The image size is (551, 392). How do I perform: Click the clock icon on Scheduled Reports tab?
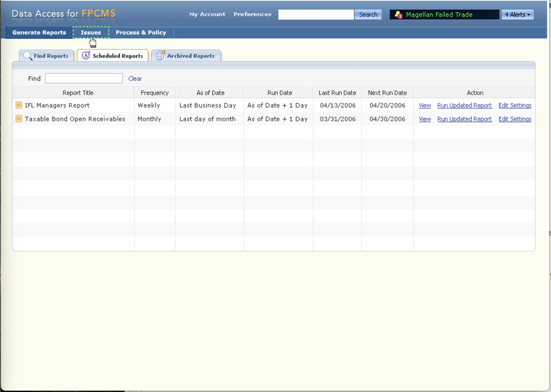(86, 56)
